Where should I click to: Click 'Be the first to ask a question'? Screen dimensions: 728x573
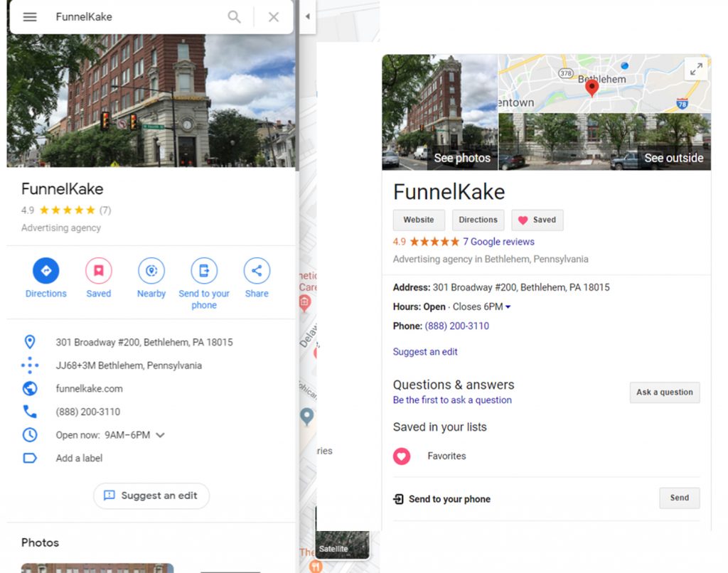pos(452,400)
